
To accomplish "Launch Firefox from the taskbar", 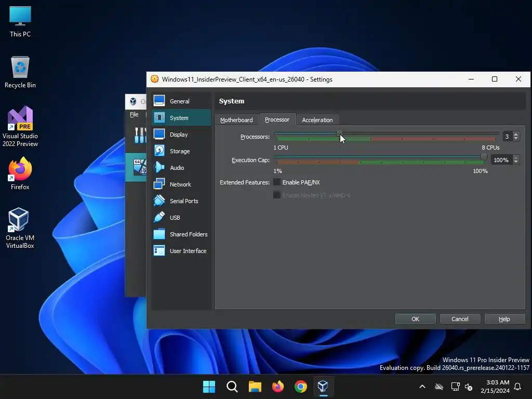I will pos(278,387).
